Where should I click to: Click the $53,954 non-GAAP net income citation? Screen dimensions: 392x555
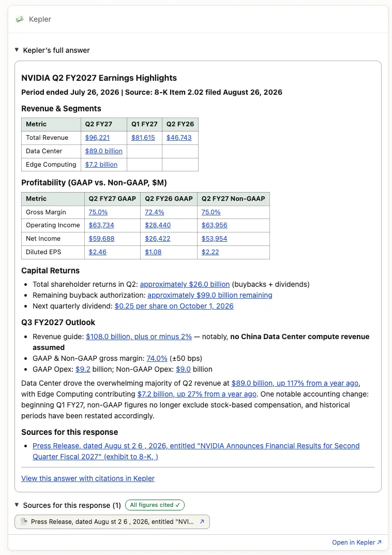point(214,239)
